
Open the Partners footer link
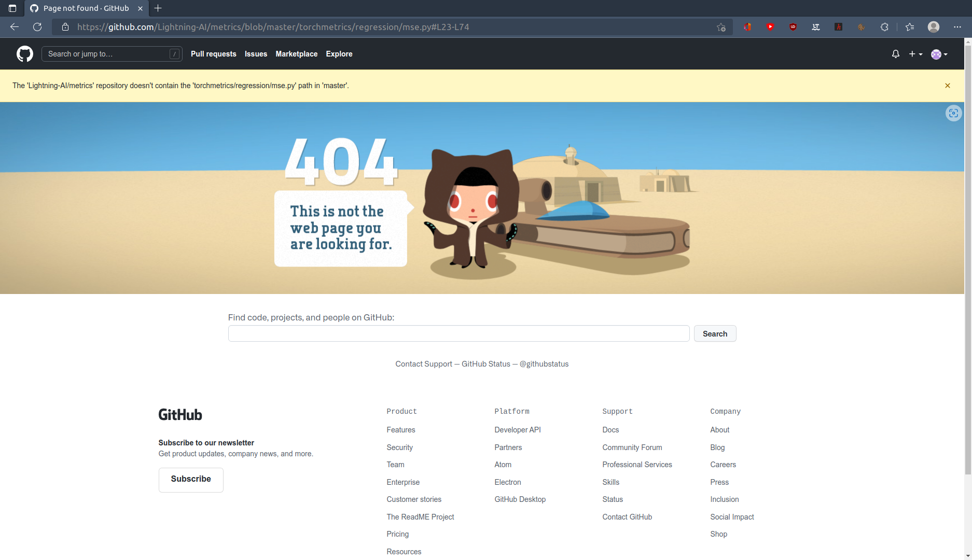point(508,447)
